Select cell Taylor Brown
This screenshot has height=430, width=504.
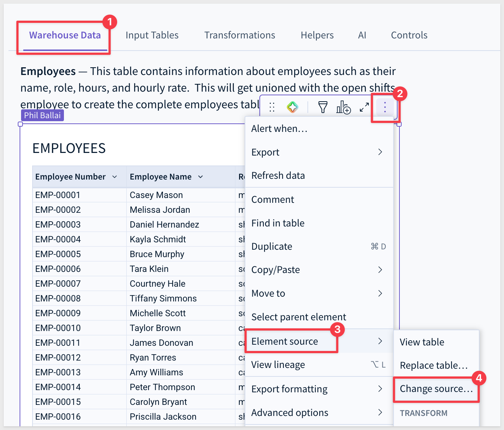[x=181, y=328]
